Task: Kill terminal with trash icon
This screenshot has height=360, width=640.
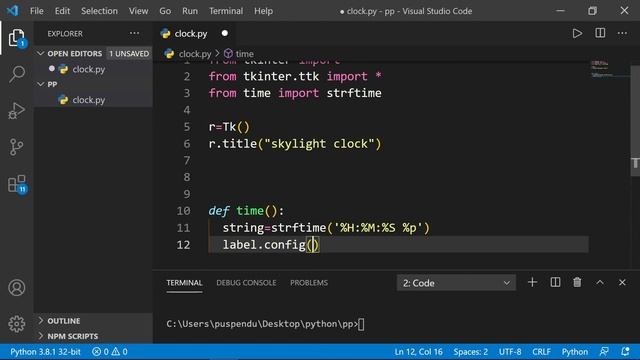Action: pyautogui.click(x=577, y=282)
